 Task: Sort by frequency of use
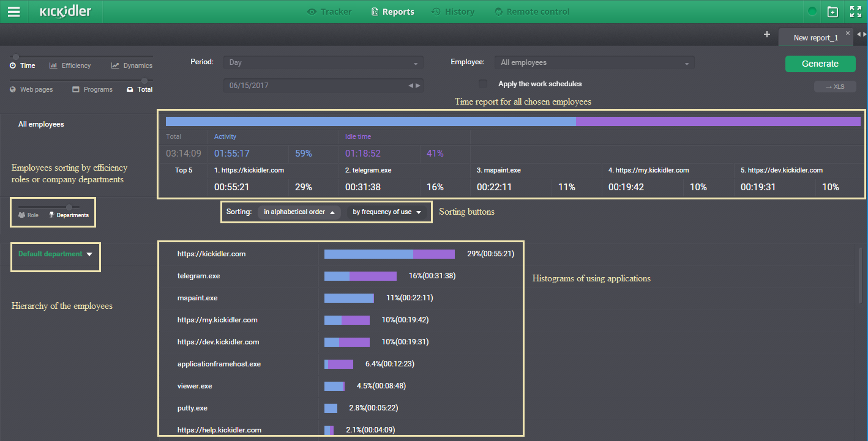[387, 212]
